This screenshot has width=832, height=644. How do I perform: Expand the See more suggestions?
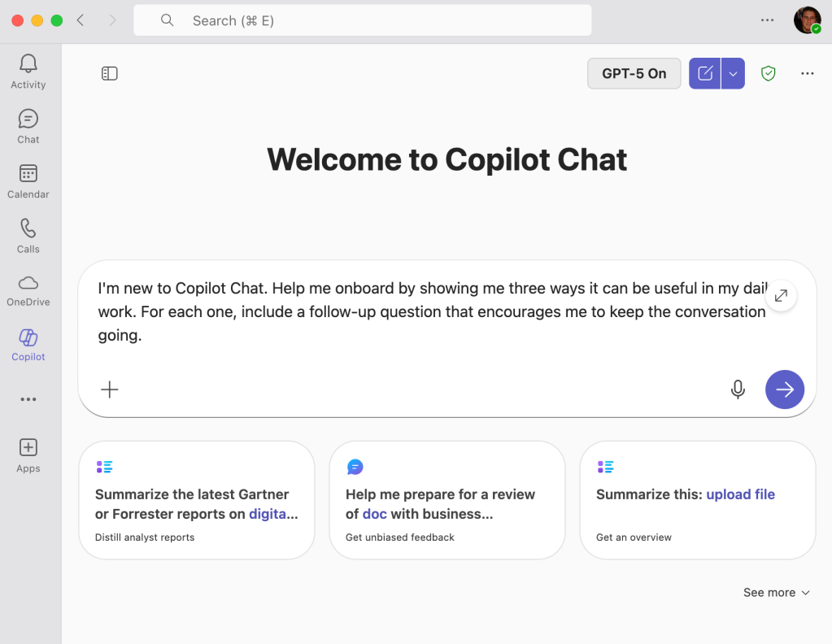pos(775,592)
